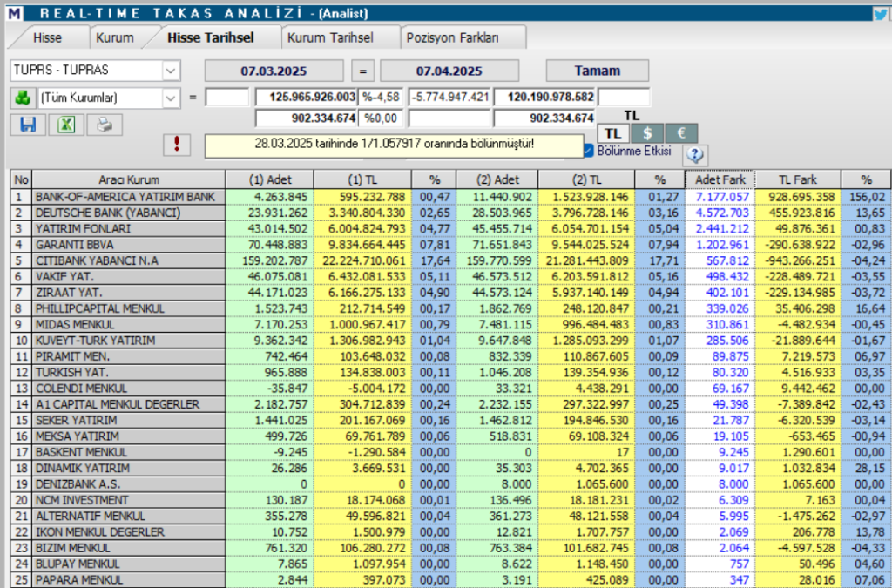Toggle the Bölünme Etkisi checkbox
Viewport: 892px width, 588px height.
click(x=588, y=151)
